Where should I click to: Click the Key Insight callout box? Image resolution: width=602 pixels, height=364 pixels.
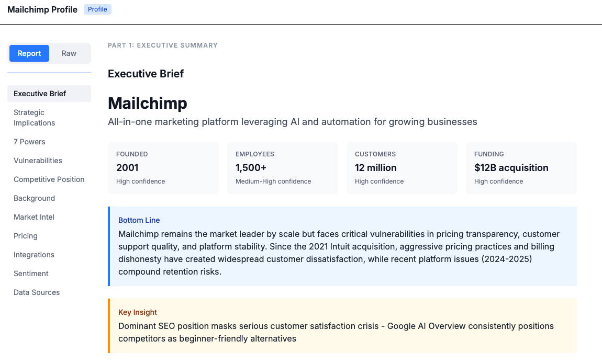tap(343, 326)
